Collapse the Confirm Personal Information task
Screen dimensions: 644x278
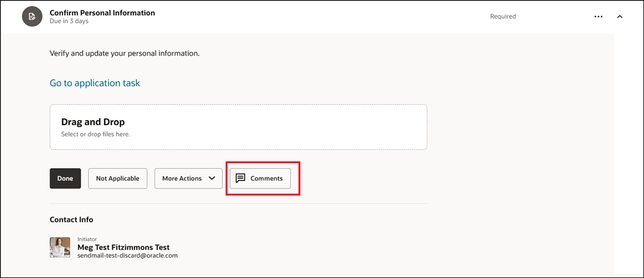coord(620,17)
